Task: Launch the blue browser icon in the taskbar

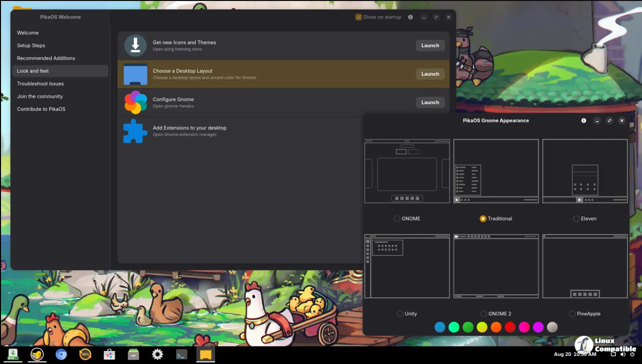Action: click(61, 354)
